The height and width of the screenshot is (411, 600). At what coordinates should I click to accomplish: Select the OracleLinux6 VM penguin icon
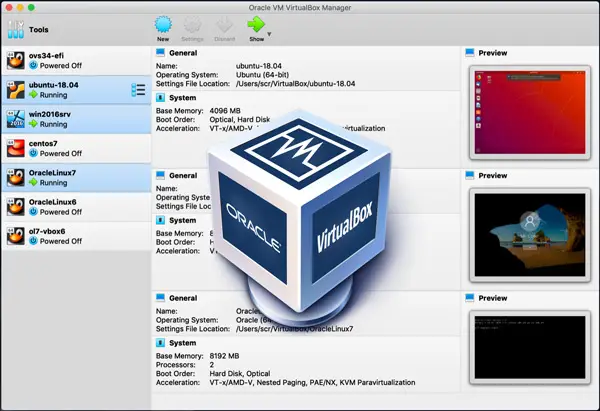coord(16,207)
